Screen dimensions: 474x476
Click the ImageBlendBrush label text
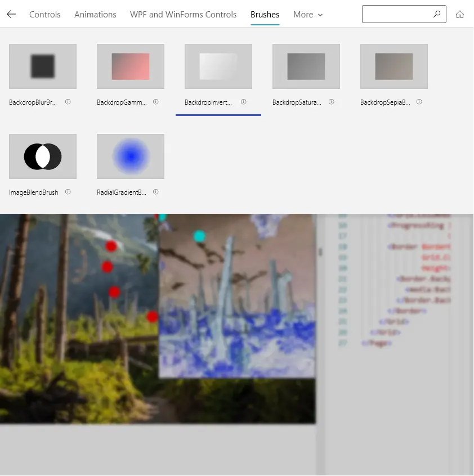tap(34, 192)
